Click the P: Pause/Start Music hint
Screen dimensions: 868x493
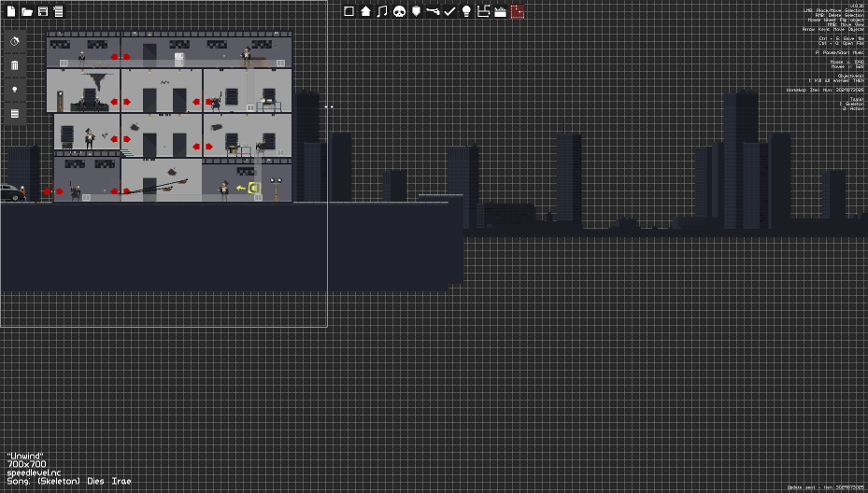(x=839, y=52)
